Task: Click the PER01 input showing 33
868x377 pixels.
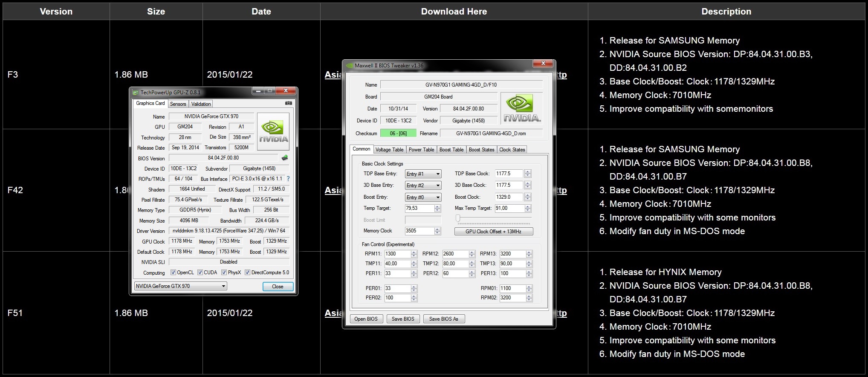Action: [x=397, y=288]
